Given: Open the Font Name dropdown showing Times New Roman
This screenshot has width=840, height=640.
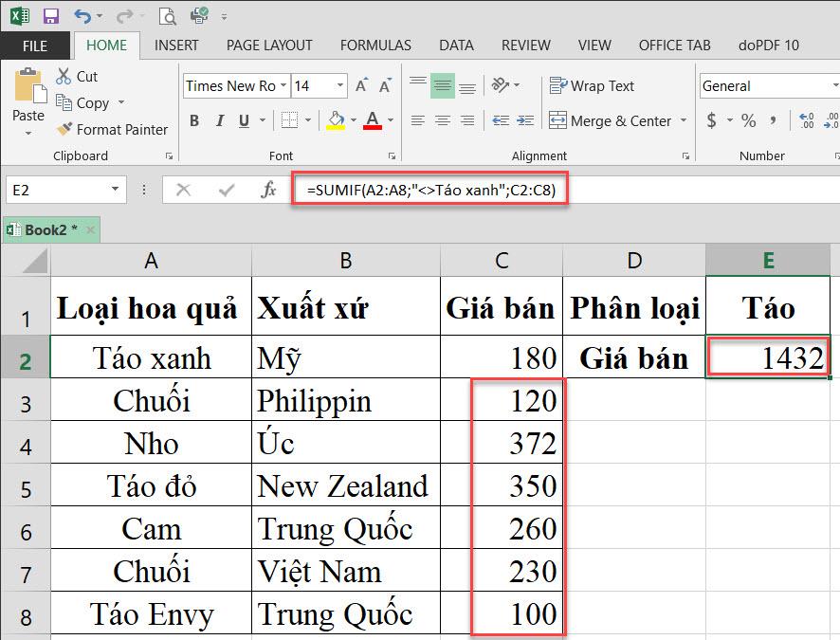Looking at the screenshot, I should pyautogui.click(x=284, y=86).
